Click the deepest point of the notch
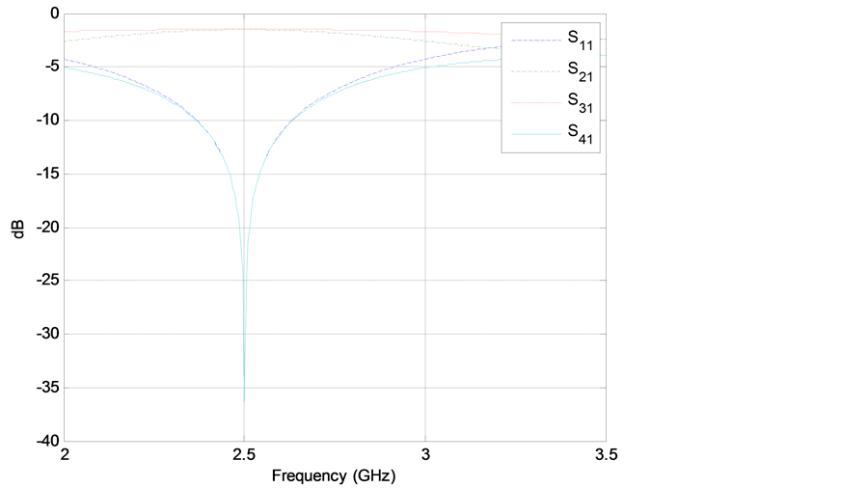This screenshot has width=868, height=488. pyautogui.click(x=244, y=399)
